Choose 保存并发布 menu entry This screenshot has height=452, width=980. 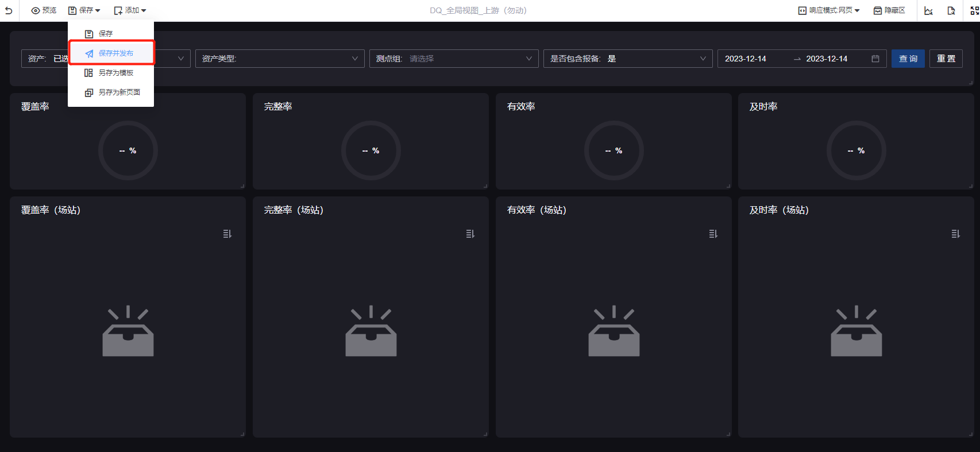[x=111, y=53]
